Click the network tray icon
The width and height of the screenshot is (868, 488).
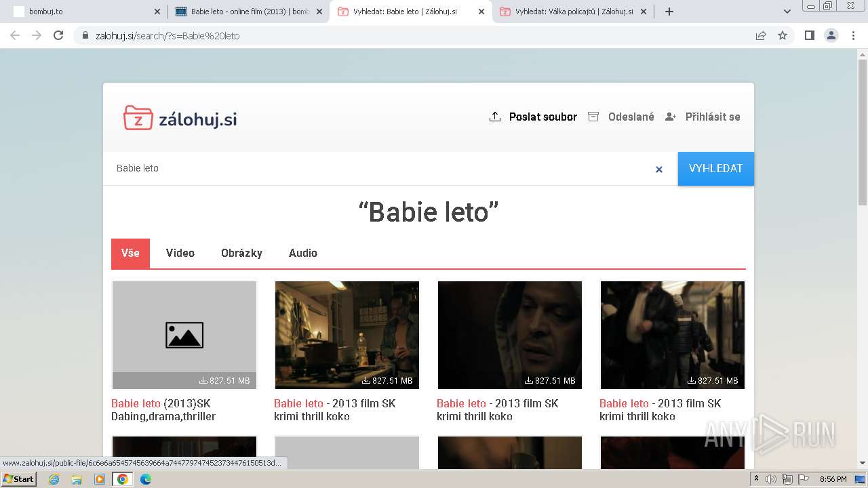pos(787,479)
